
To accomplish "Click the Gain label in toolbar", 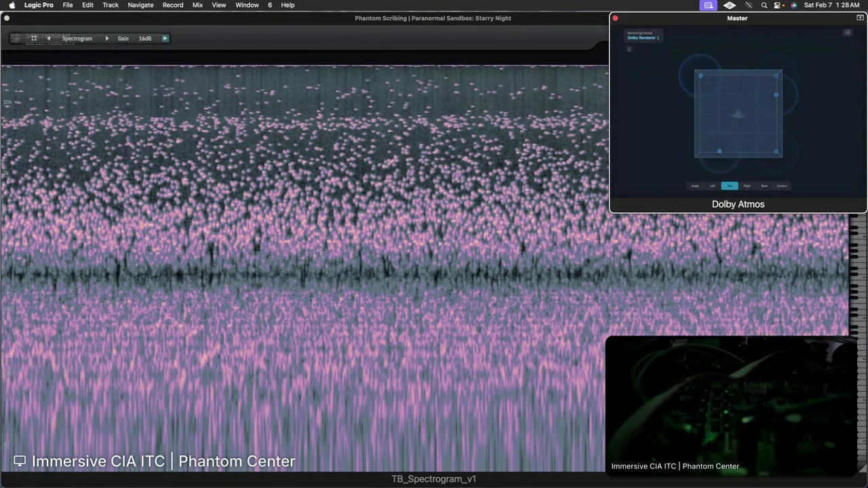I will 123,39.
